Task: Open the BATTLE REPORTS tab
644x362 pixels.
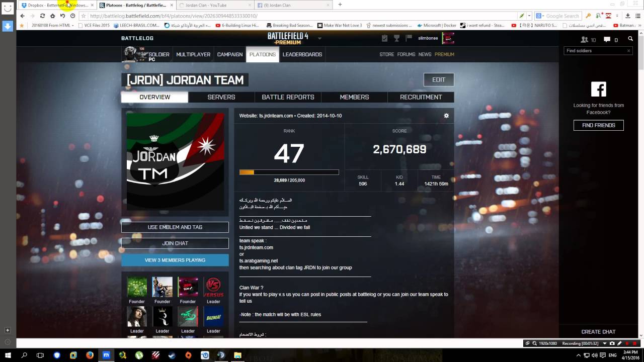Action: 288,97
